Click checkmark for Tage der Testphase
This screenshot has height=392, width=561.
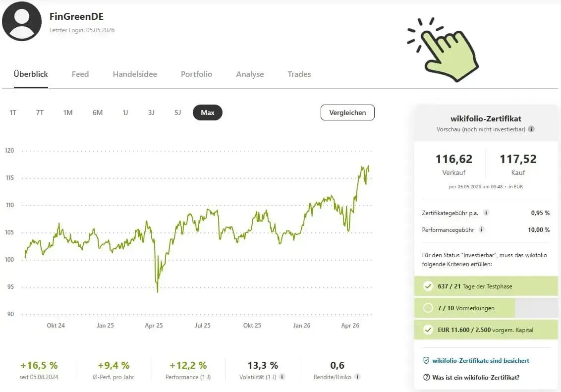(428, 286)
